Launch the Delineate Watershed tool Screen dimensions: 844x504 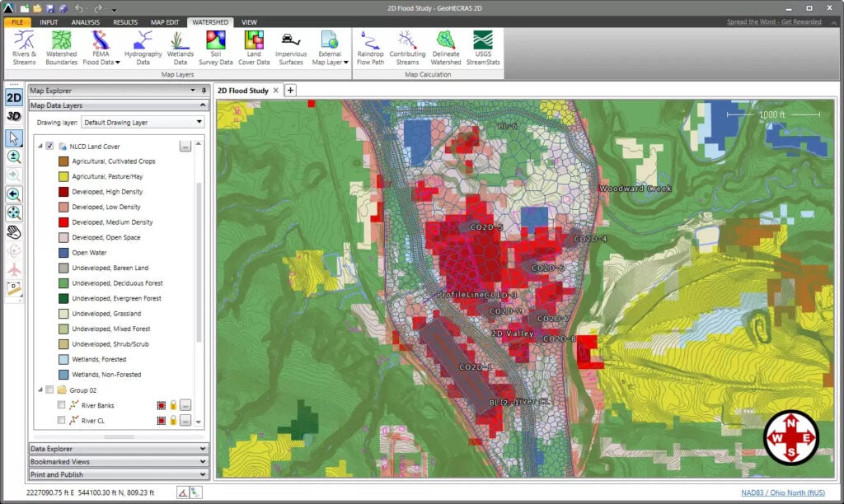pyautogui.click(x=445, y=46)
